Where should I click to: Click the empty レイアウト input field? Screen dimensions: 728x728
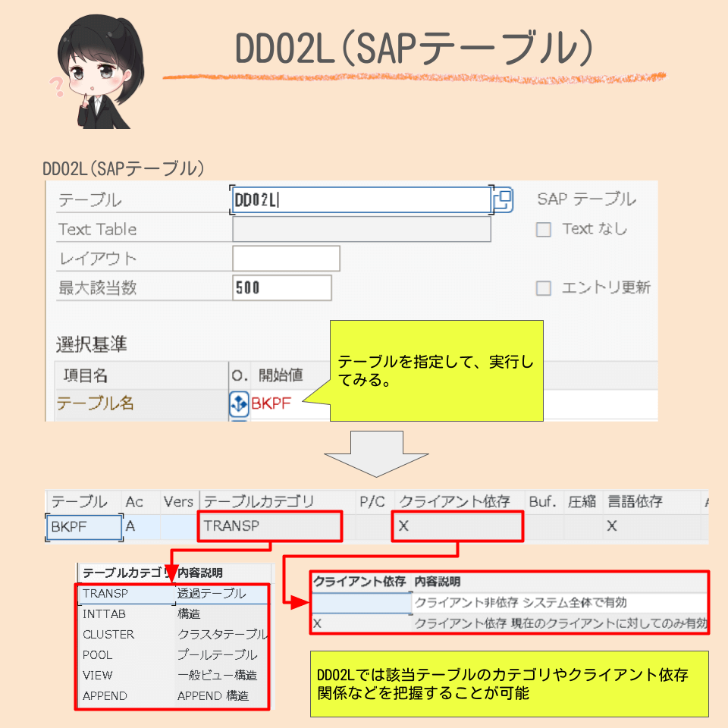tap(286, 258)
